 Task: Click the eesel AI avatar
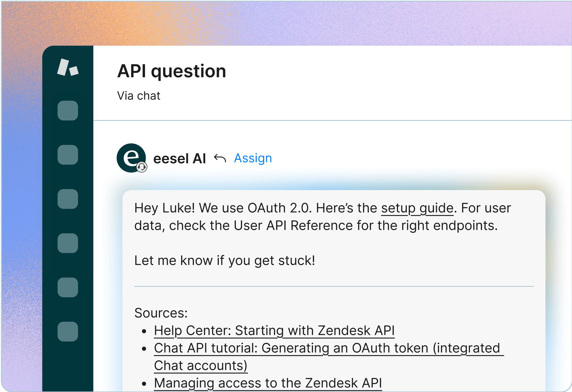[x=131, y=158]
